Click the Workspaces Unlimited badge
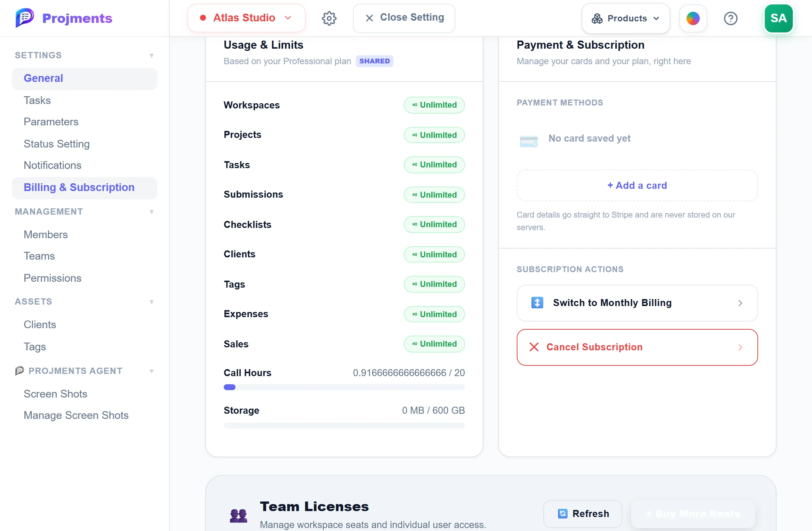Image resolution: width=812 pixels, height=531 pixels. tap(434, 105)
